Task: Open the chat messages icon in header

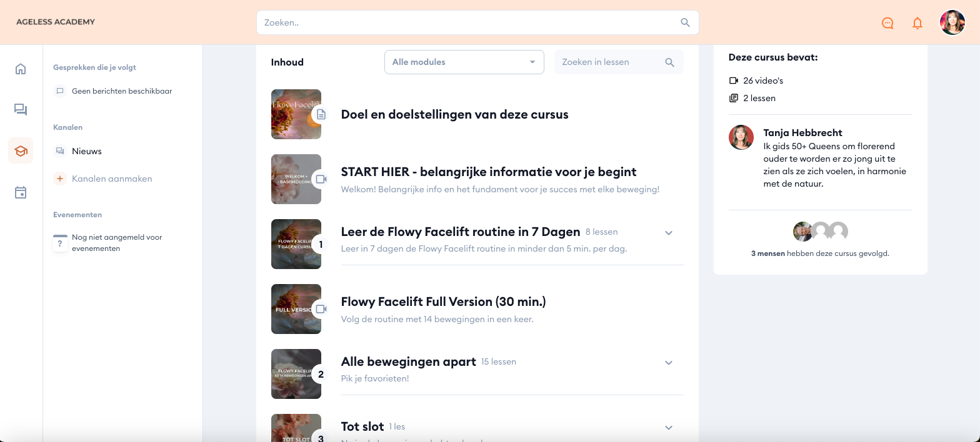Action: point(887,23)
